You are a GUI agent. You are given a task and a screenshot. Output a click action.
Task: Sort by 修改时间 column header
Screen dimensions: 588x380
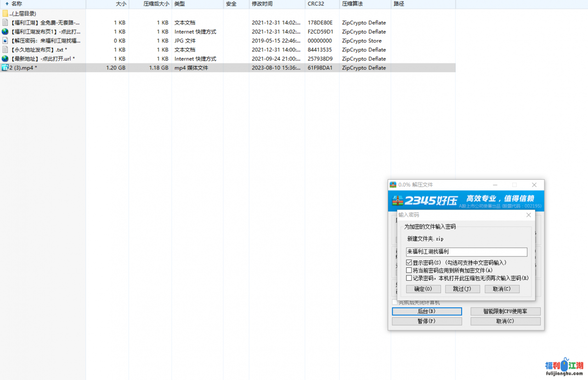(x=262, y=4)
